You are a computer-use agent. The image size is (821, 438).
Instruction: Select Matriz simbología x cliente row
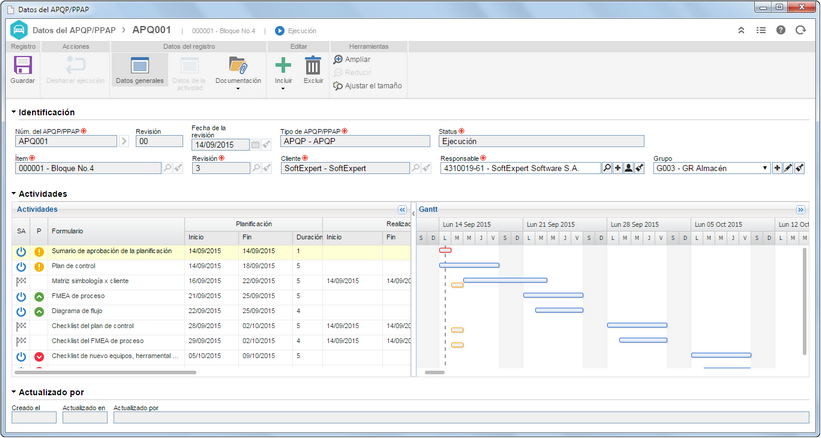click(x=211, y=281)
